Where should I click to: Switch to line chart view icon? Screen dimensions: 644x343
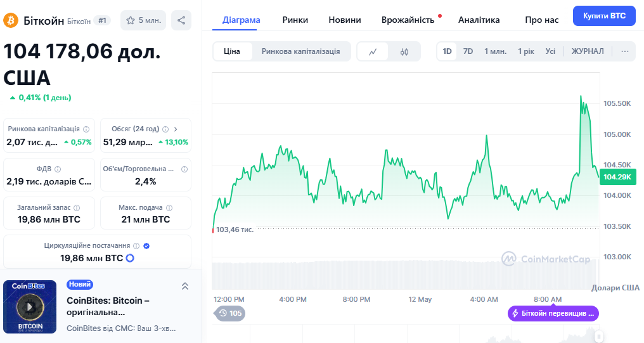point(373,52)
